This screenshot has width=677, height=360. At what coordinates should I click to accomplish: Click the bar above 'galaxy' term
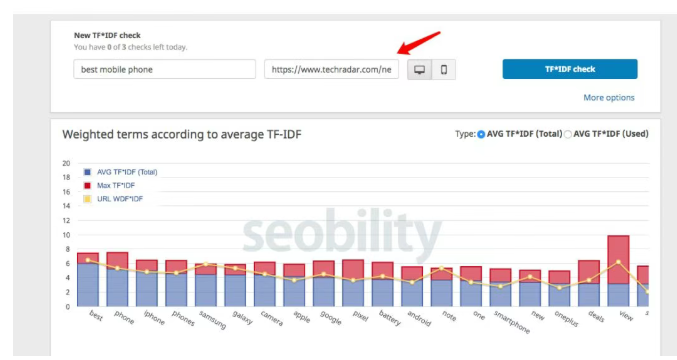tap(235, 285)
